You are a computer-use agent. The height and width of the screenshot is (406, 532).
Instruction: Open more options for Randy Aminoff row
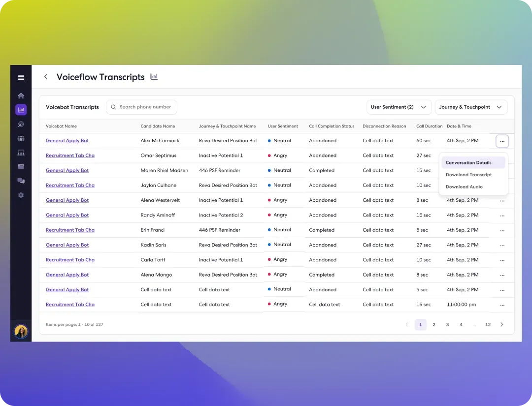(502, 216)
